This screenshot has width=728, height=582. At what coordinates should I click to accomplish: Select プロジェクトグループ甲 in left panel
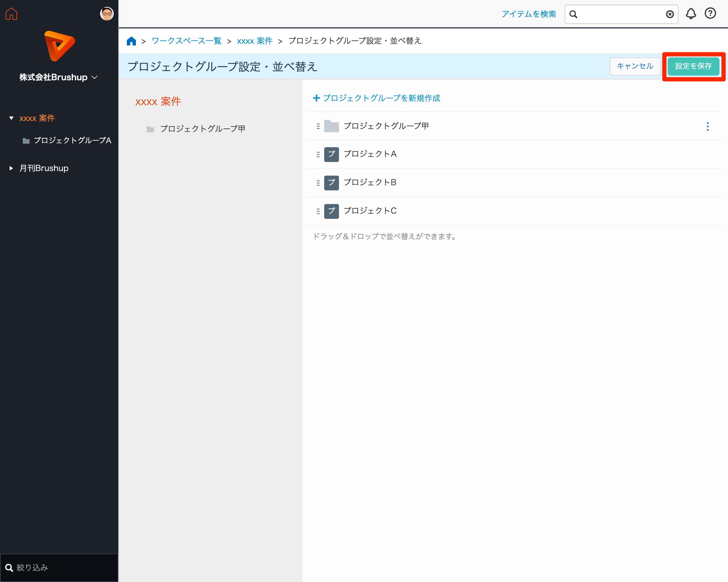[x=202, y=129]
